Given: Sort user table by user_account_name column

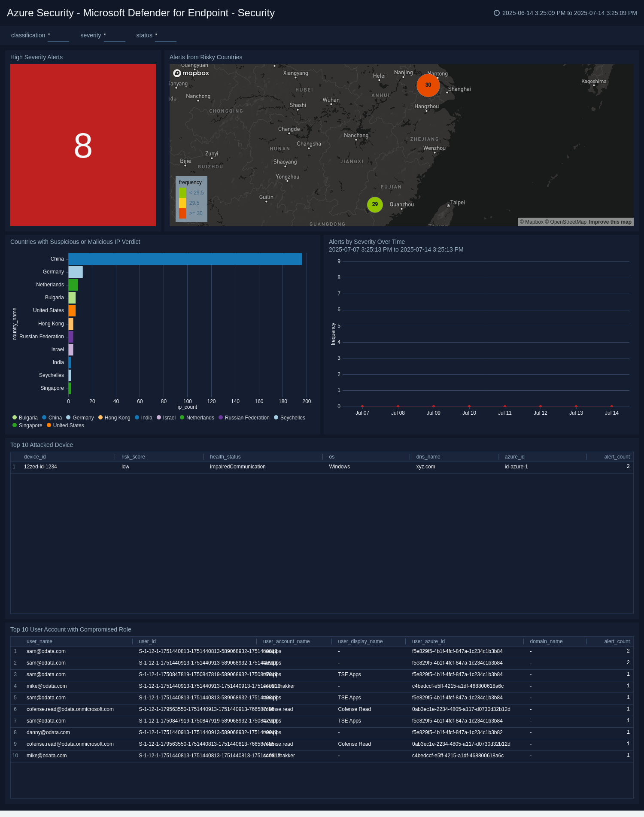Looking at the screenshot, I should pyautogui.click(x=286, y=641).
